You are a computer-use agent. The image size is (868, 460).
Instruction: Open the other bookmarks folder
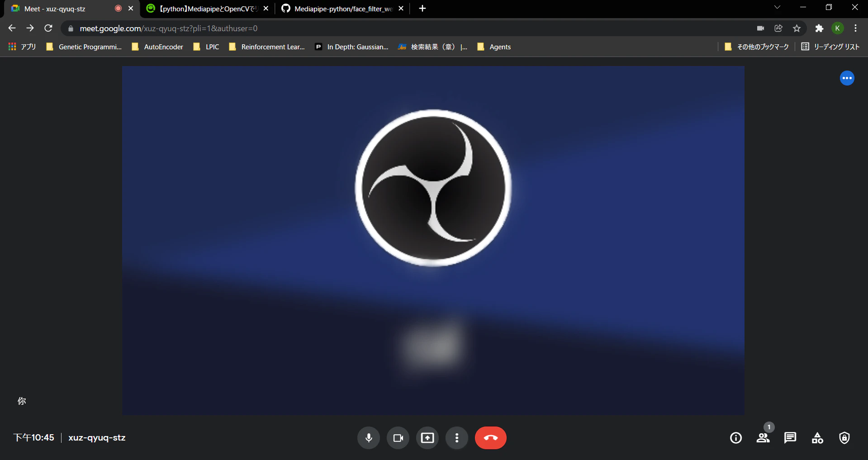pos(757,47)
